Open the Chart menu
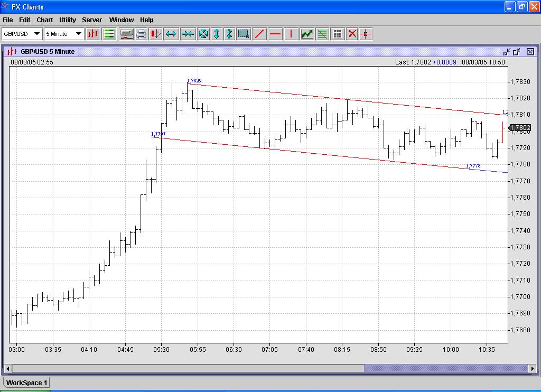541x392 pixels. pyautogui.click(x=44, y=20)
